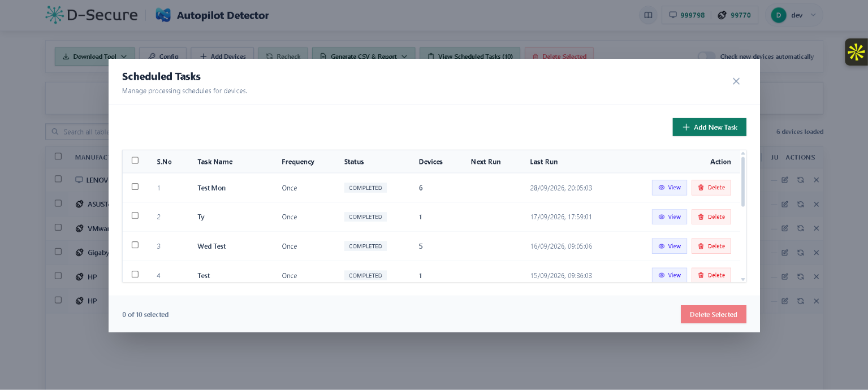Click Add New Task button
The height and width of the screenshot is (390, 868).
(x=710, y=127)
